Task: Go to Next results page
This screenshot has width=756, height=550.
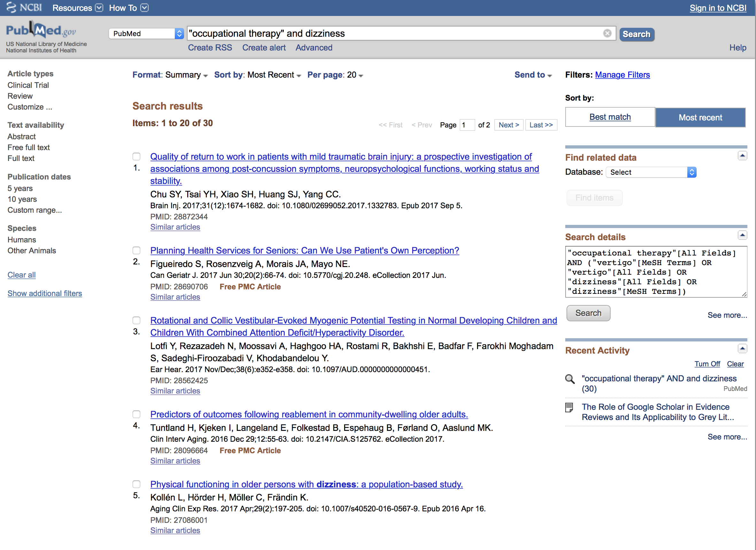Action: (x=509, y=125)
